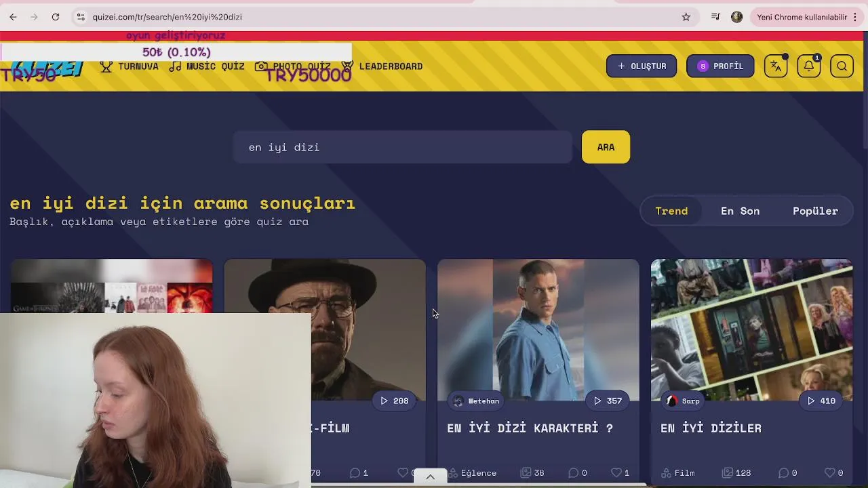Screen dimensions: 868x488
Task: Open the LEADERBOARD menu item
Action: pos(382,66)
